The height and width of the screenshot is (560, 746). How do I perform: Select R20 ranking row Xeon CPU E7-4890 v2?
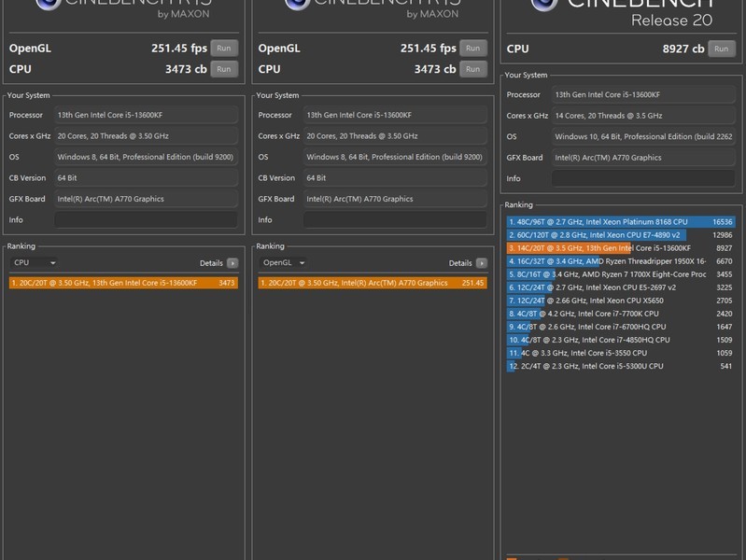[621, 235]
